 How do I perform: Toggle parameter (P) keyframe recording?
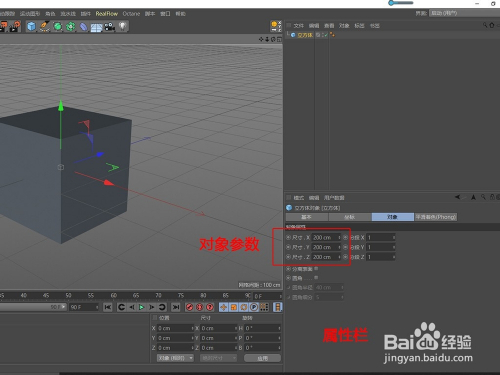coord(254,307)
